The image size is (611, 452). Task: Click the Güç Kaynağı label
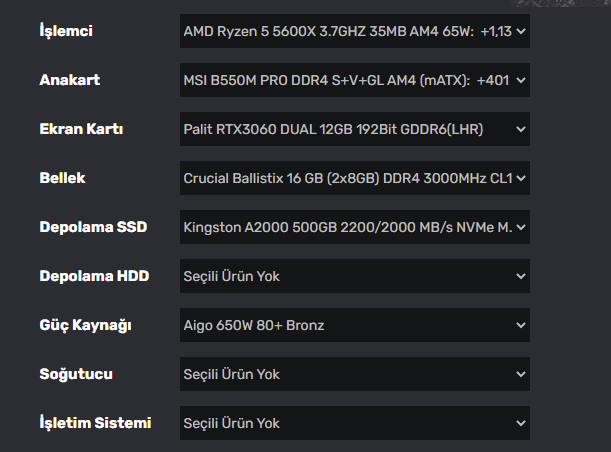click(86, 325)
